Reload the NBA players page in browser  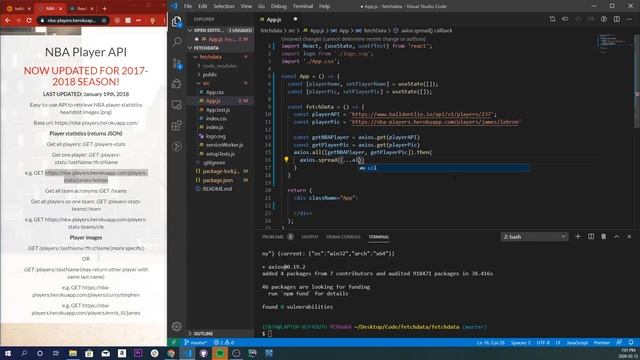(29, 20)
